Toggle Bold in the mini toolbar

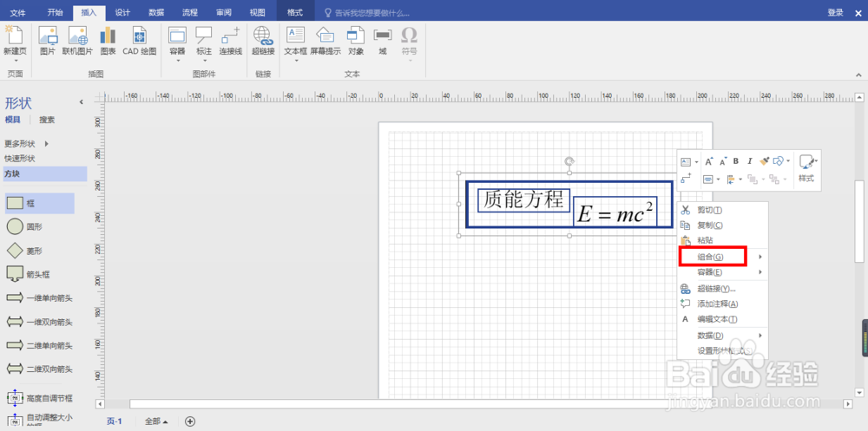pos(736,161)
